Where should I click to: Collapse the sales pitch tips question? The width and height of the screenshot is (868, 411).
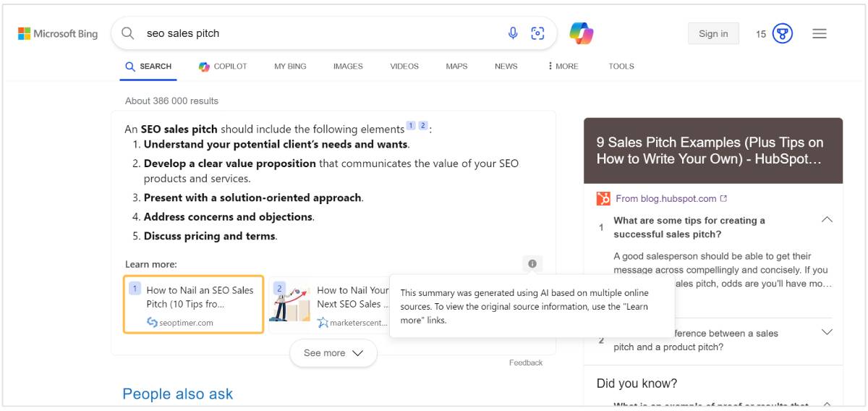click(827, 220)
